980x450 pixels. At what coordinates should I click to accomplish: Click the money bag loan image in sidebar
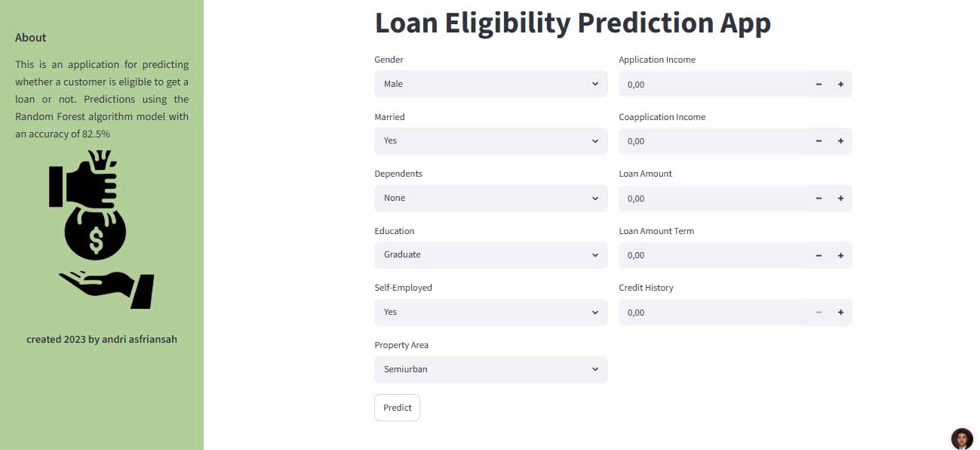click(x=102, y=230)
